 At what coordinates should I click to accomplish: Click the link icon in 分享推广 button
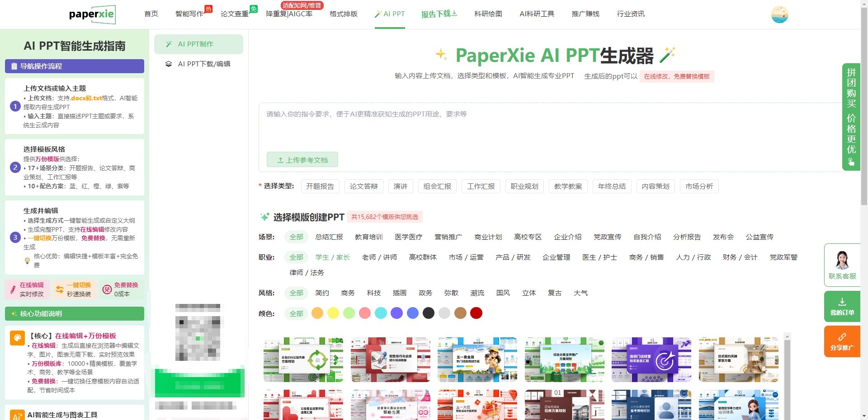pyautogui.click(x=842, y=337)
